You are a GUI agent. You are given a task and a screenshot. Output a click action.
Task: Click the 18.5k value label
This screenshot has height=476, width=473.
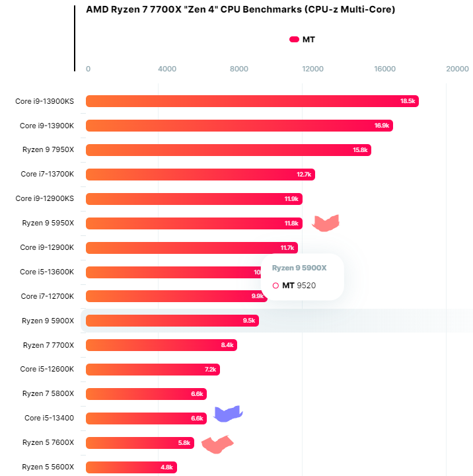click(408, 101)
